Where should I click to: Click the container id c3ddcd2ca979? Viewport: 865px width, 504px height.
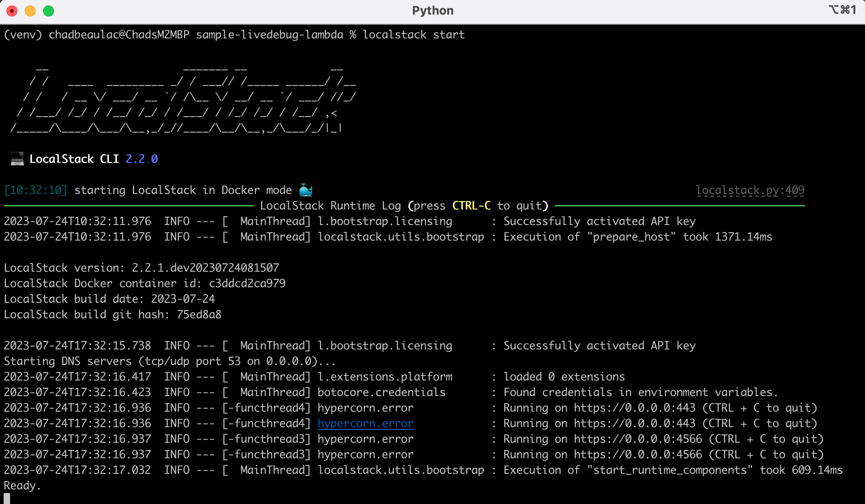[247, 284]
